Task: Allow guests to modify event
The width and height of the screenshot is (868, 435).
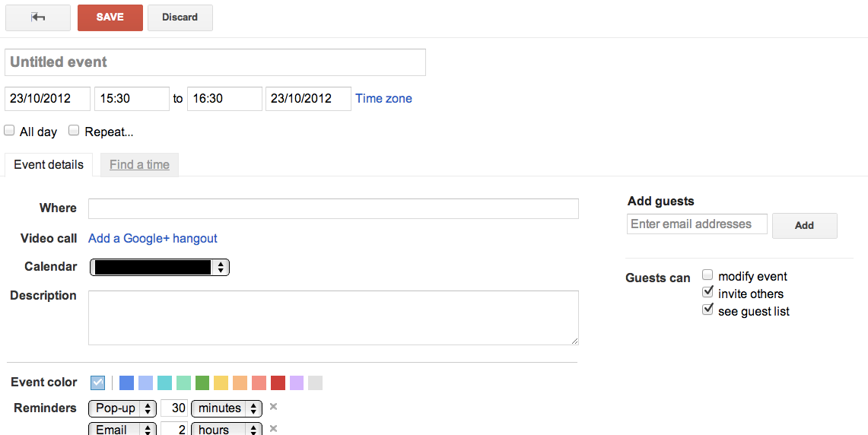Action: 707,275
